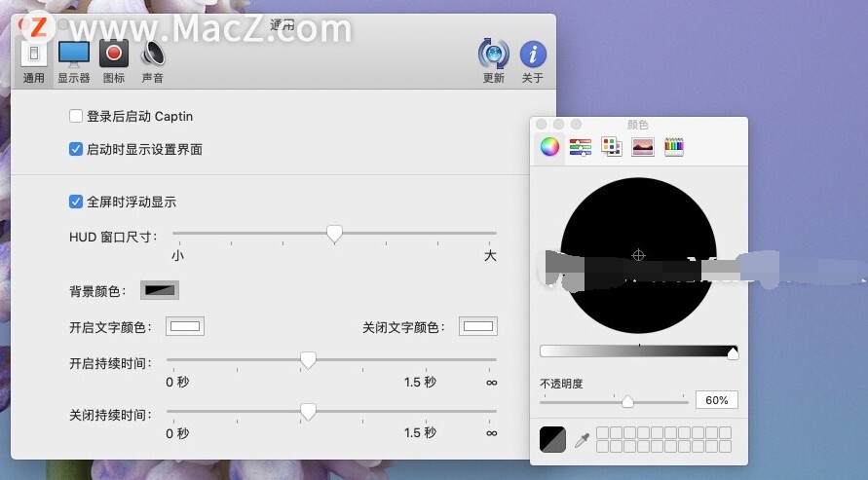Click the brightness slider handle in color panel
The width and height of the screenshot is (868, 480).
(x=733, y=352)
